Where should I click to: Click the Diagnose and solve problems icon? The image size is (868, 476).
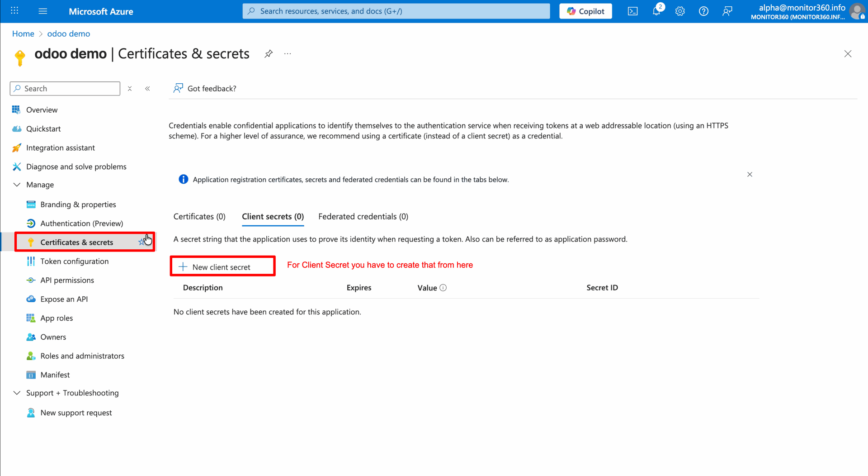17,167
